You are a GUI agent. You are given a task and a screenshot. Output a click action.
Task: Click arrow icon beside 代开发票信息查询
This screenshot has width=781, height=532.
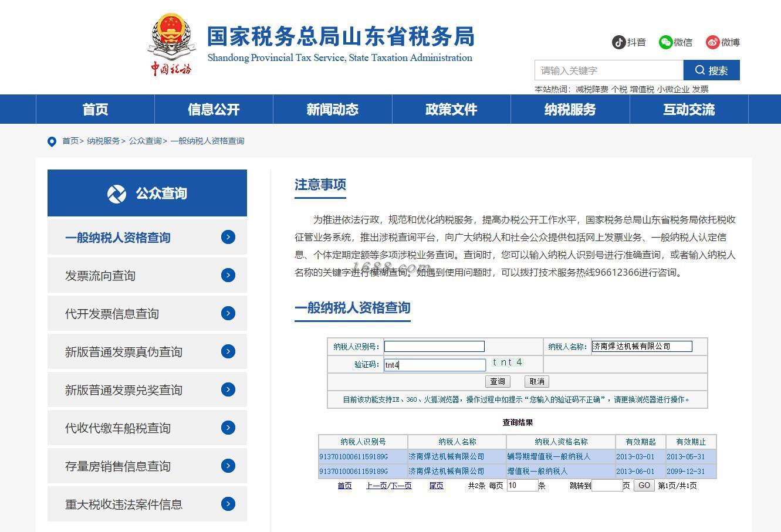tap(228, 313)
